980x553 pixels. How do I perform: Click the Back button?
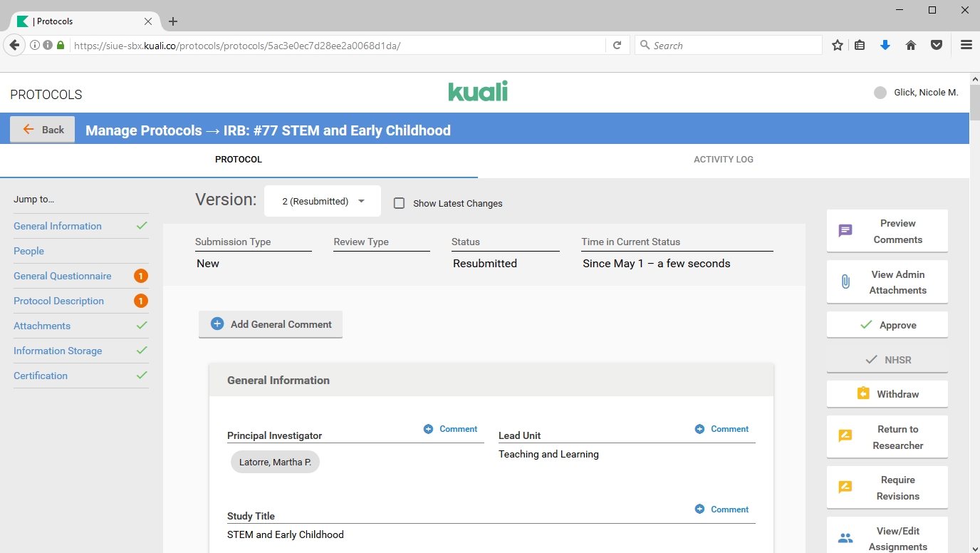pyautogui.click(x=43, y=129)
